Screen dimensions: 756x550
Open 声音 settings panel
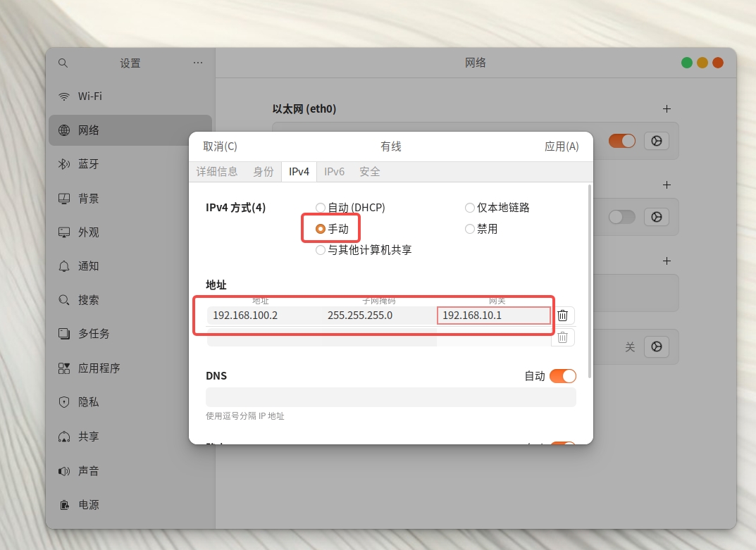130,470
